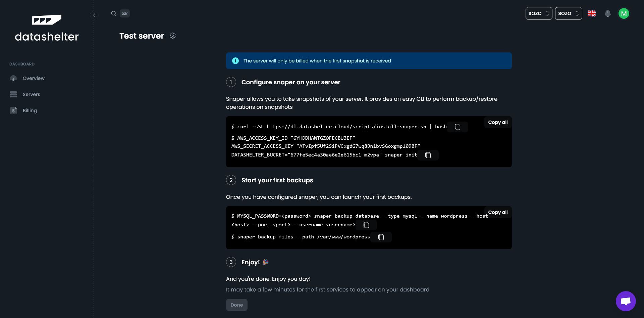
Task: Click the Done button
Action: (236, 305)
